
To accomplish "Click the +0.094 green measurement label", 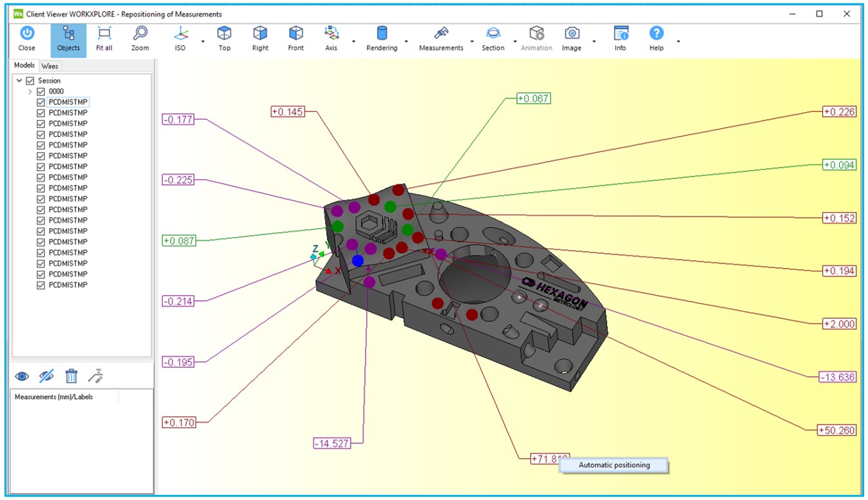I will [x=840, y=165].
